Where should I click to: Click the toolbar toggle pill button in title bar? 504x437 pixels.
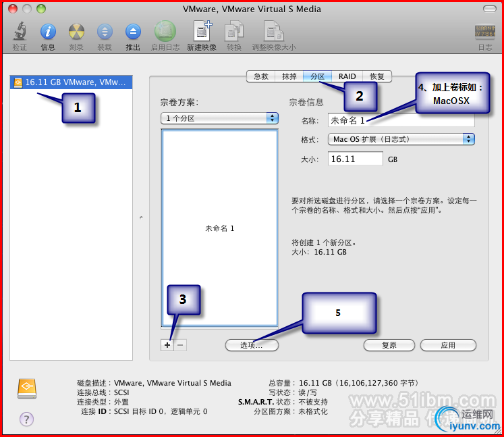coord(490,9)
